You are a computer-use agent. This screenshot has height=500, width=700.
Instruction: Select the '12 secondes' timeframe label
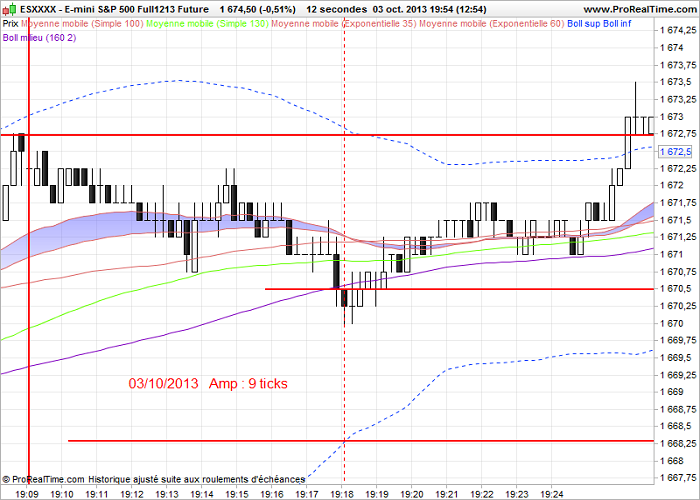337,9
